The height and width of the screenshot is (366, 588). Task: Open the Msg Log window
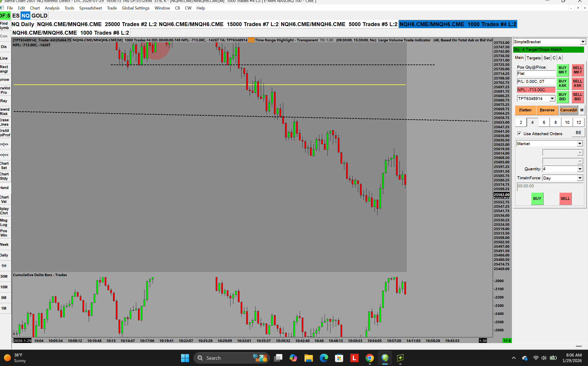[4, 223]
